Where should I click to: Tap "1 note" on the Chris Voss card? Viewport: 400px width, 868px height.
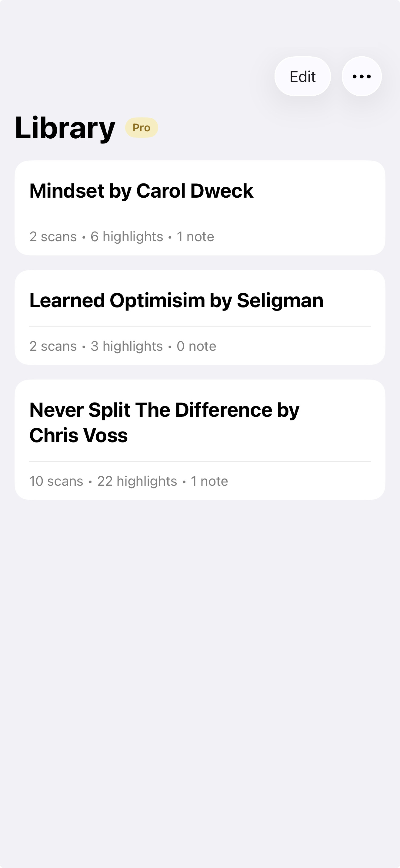point(209,481)
